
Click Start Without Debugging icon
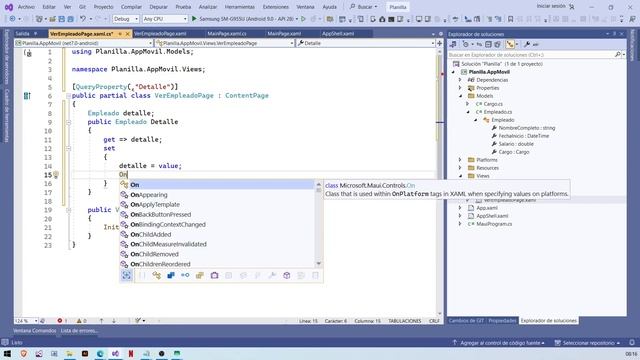(x=303, y=19)
